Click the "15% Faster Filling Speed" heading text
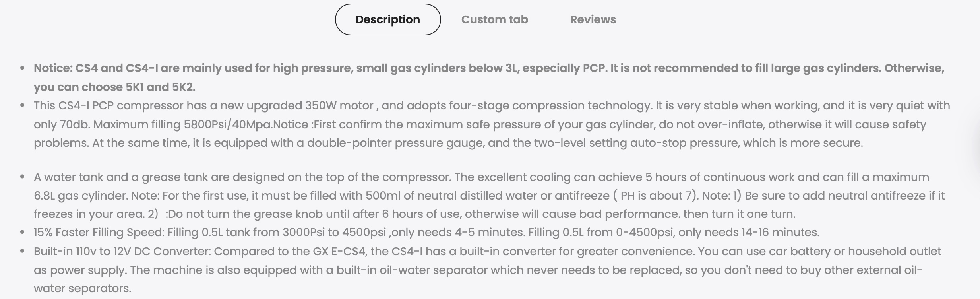This screenshot has width=980, height=299. (99, 233)
